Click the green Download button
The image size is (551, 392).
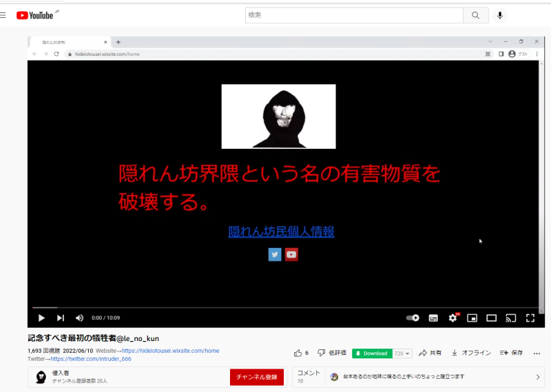pos(371,353)
